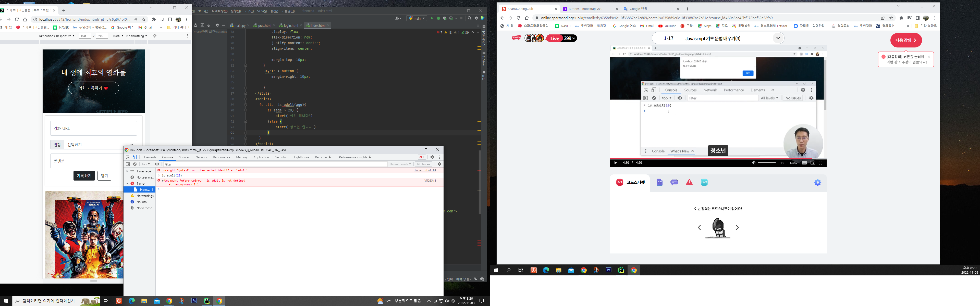The height and width of the screenshot is (306, 980).
Task: Click the 닫기 button
Action: tap(104, 176)
